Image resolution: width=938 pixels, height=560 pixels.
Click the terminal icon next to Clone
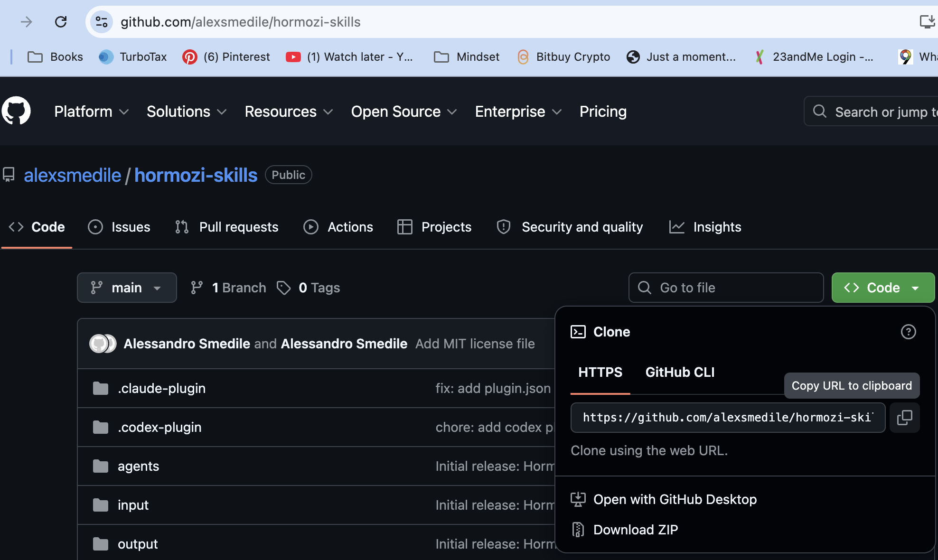(x=578, y=332)
